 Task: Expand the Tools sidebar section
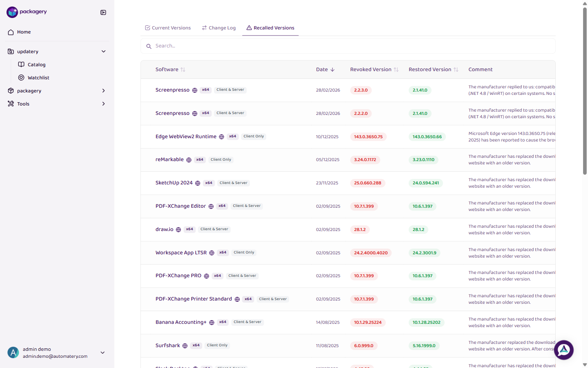pos(103,104)
